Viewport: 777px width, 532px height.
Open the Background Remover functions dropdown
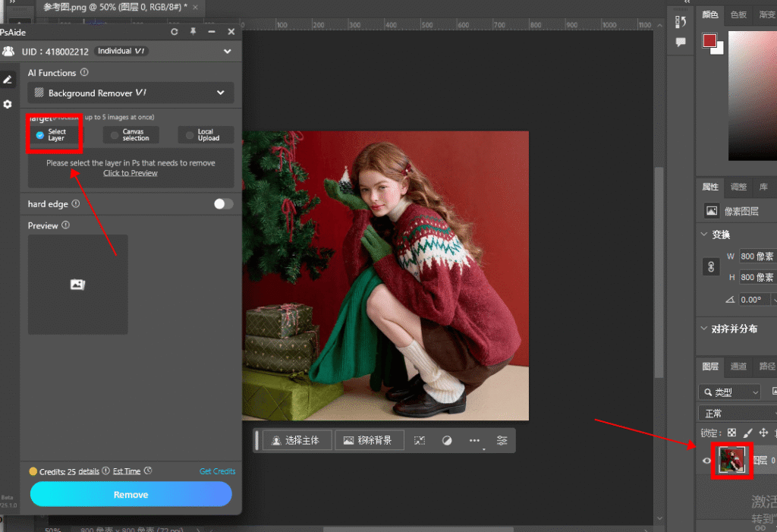click(x=131, y=93)
